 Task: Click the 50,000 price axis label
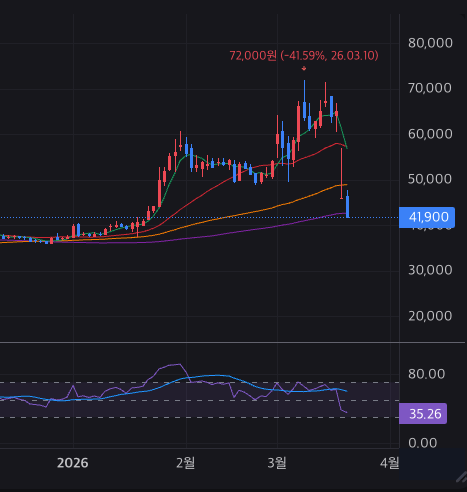[430, 179]
